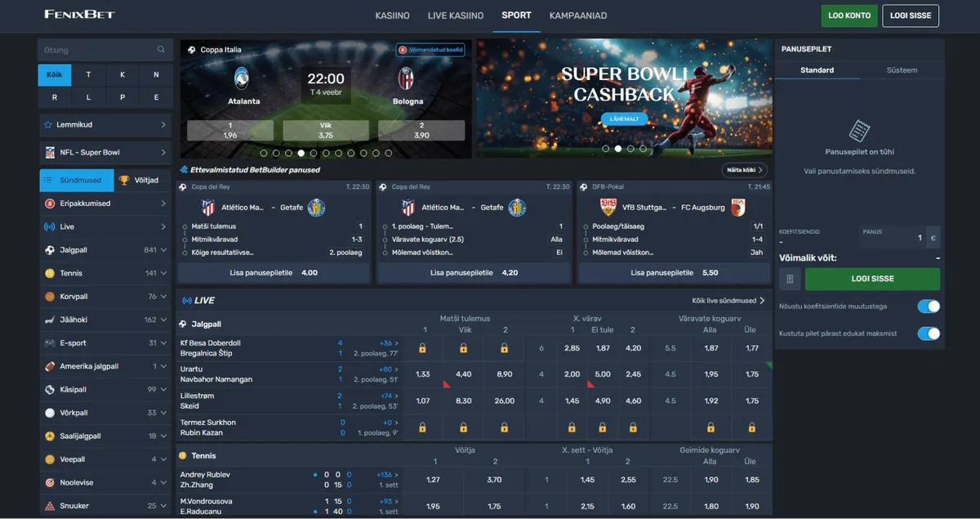Screen dimensions: 980x519
Task: Select the Jalgpall football icon in sidebar
Action: pos(50,250)
